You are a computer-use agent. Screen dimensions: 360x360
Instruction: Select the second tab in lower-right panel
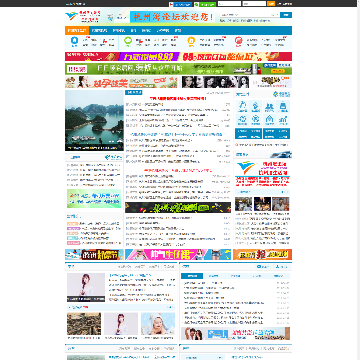tap(213, 276)
